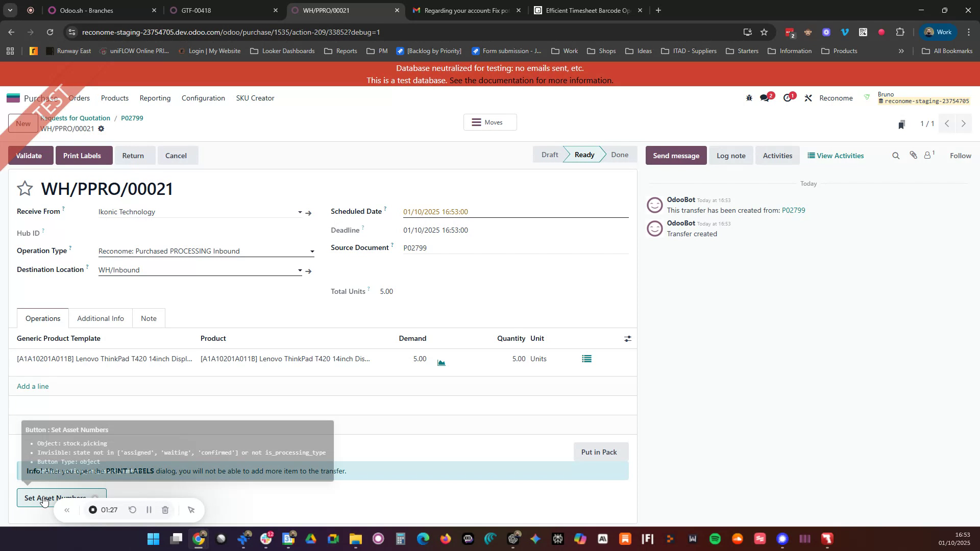Image resolution: width=980 pixels, height=551 pixels.
Task: Click the Validate button
Action: (29, 155)
